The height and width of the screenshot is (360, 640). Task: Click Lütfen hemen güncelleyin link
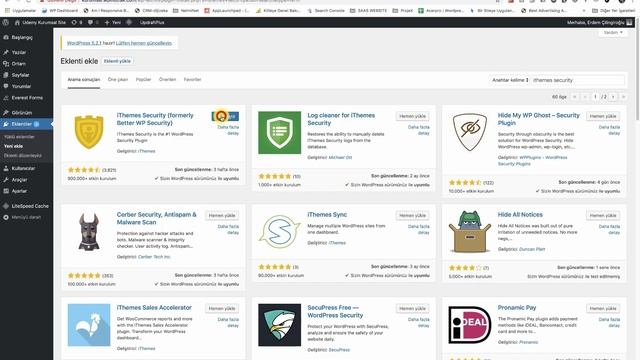pos(144,43)
